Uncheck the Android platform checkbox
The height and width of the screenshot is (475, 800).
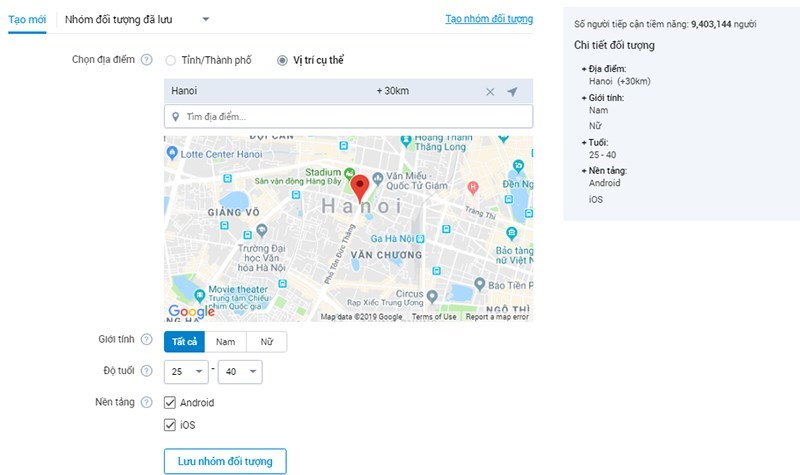(171, 403)
